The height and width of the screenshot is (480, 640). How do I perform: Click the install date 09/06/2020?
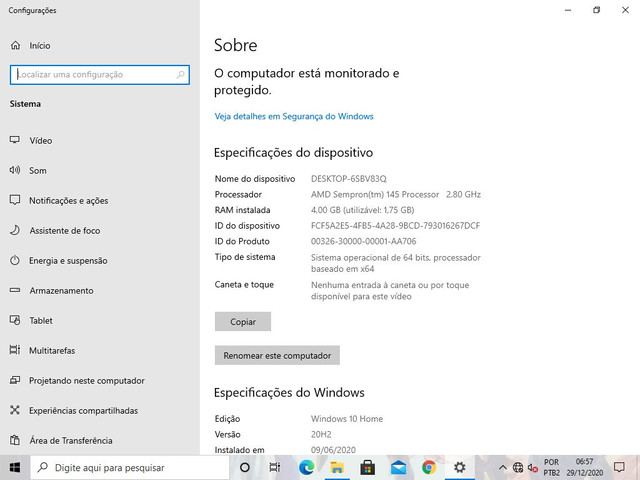coord(333,450)
